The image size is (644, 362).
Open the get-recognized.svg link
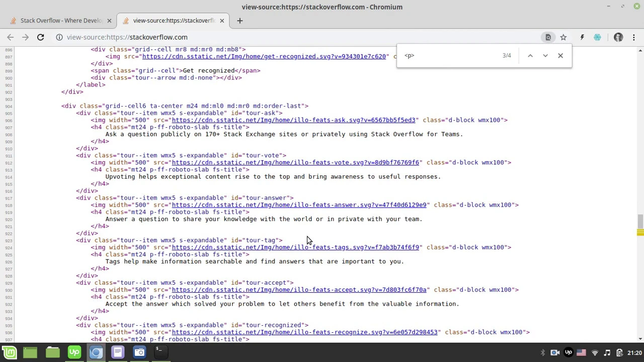pyautogui.click(x=264, y=56)
